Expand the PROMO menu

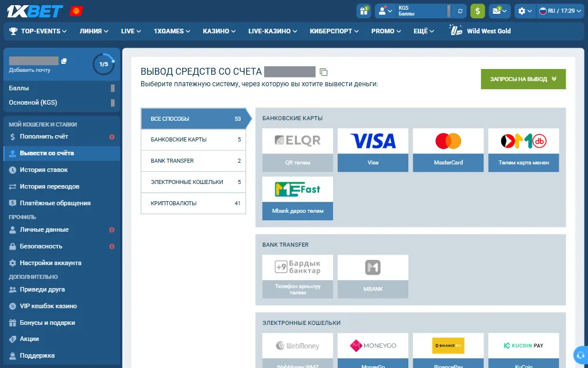click(386, 31)
